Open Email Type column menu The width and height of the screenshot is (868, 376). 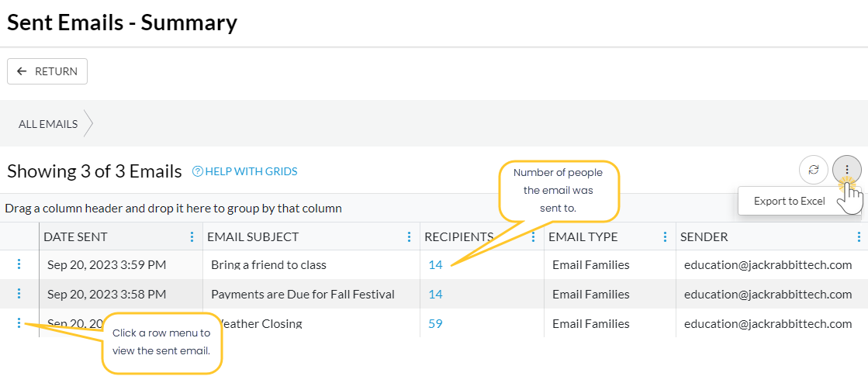(x=665, y=237)
